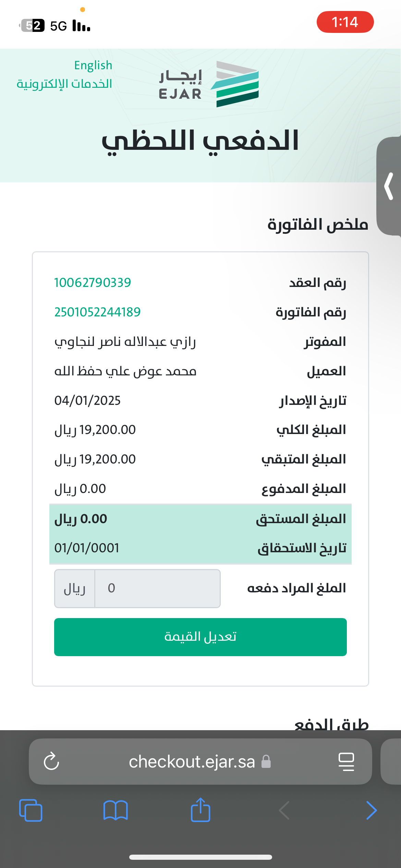Go forward in Safari
The width and height of the screenshot is (401, 868).
pyautogui.click(x=371, y=810)
